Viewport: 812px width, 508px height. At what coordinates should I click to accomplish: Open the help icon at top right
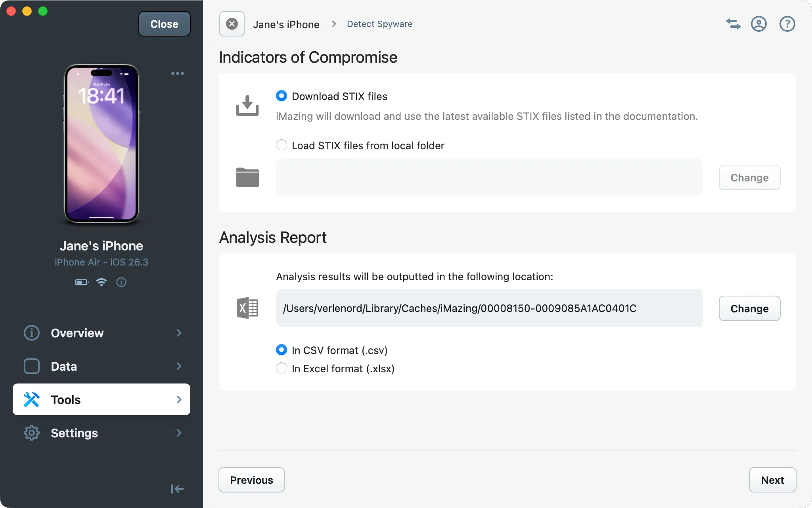tap(787, 24)
